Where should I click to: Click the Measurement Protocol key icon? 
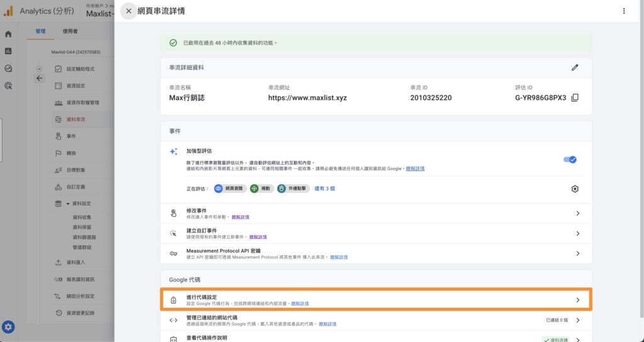click(174, 254)
